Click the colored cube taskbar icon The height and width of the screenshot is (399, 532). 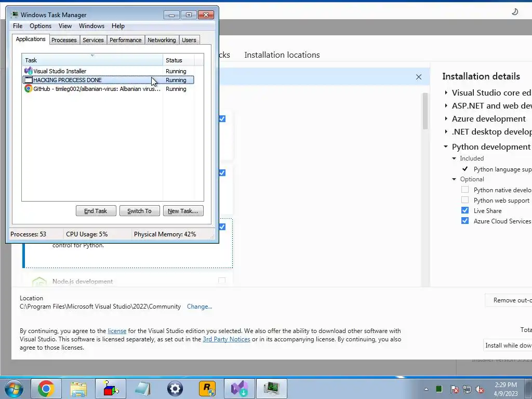pos(111,389)
